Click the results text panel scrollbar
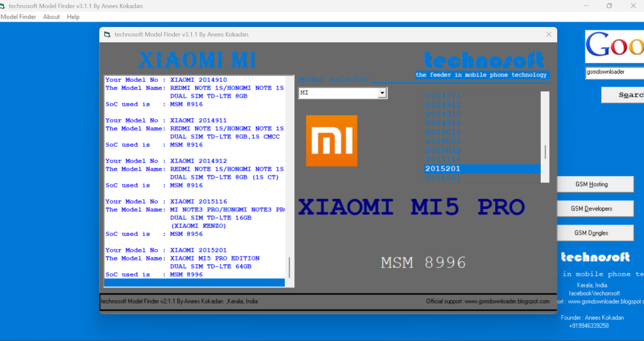 [x=289, y=267]
